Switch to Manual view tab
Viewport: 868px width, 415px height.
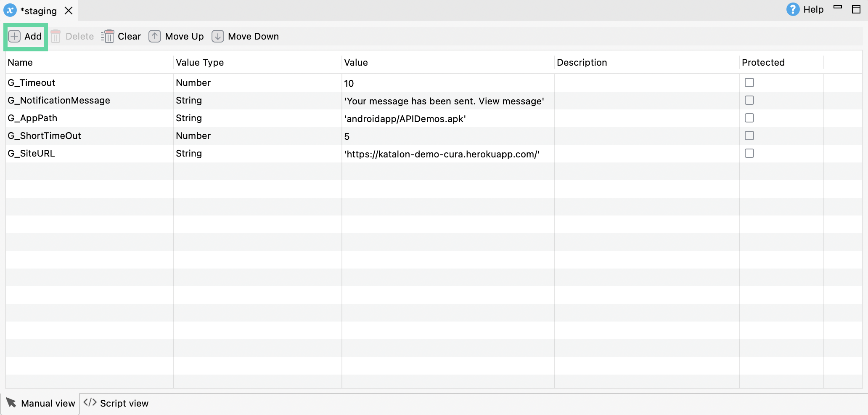click(40, 404)
